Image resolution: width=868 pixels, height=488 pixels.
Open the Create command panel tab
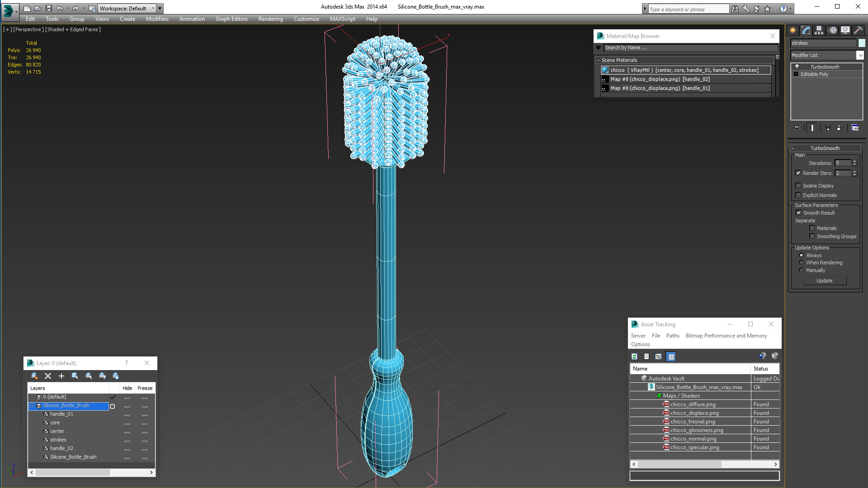[793, 30]
